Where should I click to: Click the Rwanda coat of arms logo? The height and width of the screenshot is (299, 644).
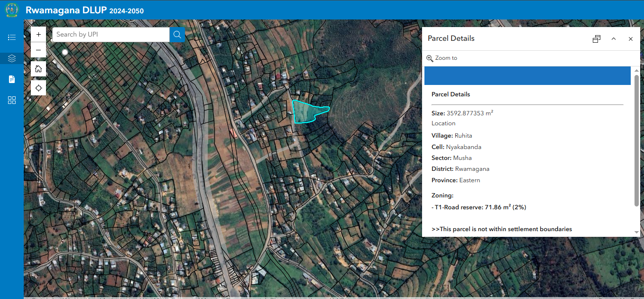point(12,10)
